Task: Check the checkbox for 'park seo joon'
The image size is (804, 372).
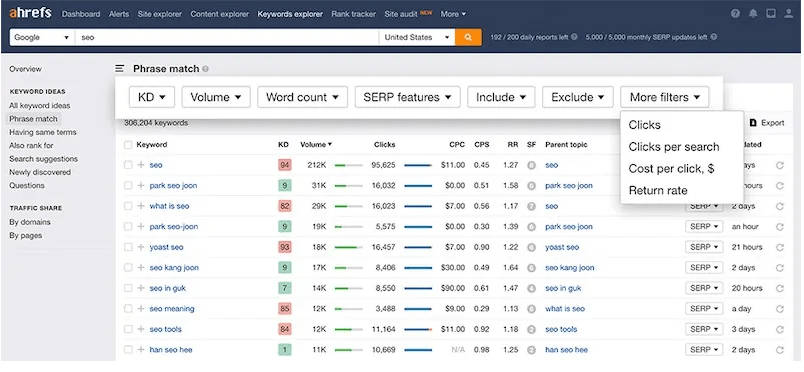Action: tap(128, 186)
